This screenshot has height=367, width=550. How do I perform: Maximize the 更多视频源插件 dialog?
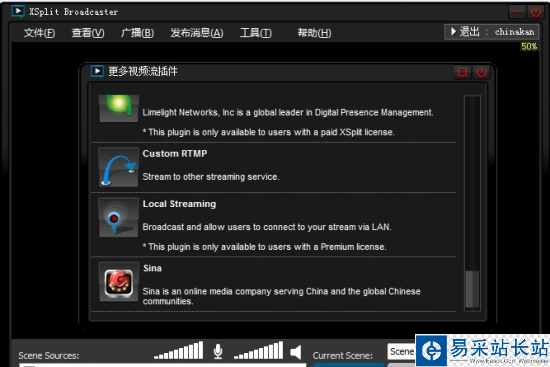462,72
